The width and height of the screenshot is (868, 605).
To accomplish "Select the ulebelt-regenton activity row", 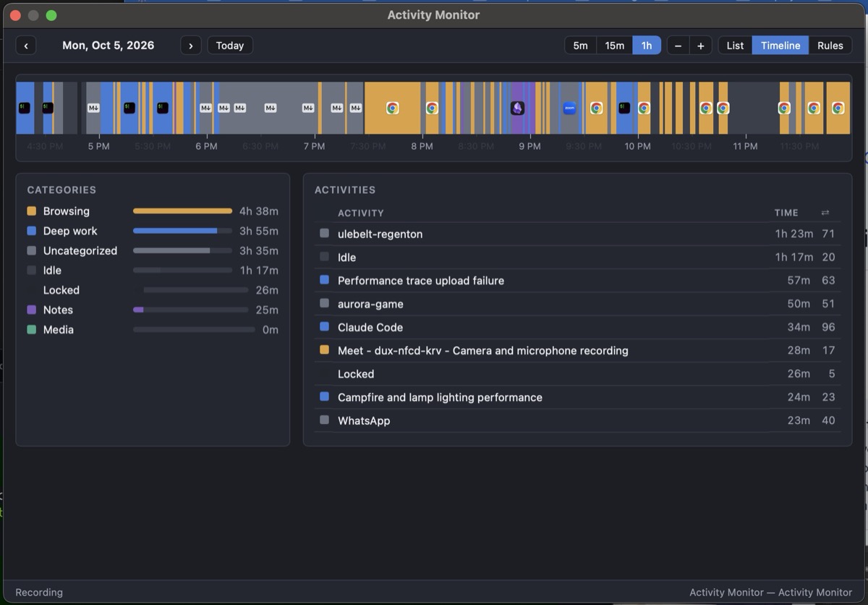I will [577, 234].
